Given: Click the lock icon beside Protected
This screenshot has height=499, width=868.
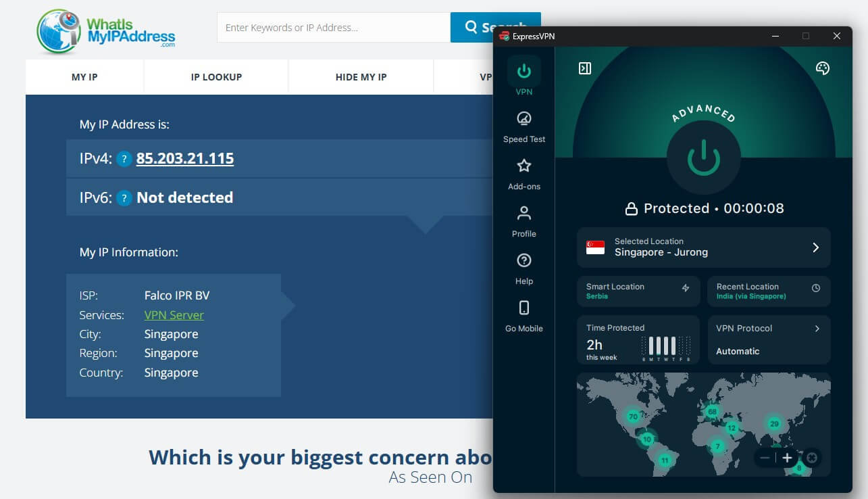Looking at the screenshot, I should [631, 209].
